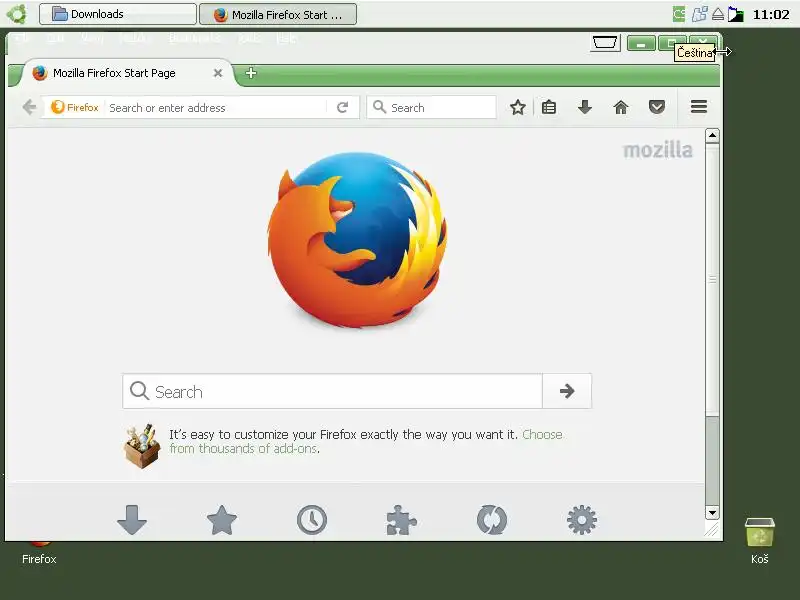Click the magnifier in toolbar search box

[379, 107]
